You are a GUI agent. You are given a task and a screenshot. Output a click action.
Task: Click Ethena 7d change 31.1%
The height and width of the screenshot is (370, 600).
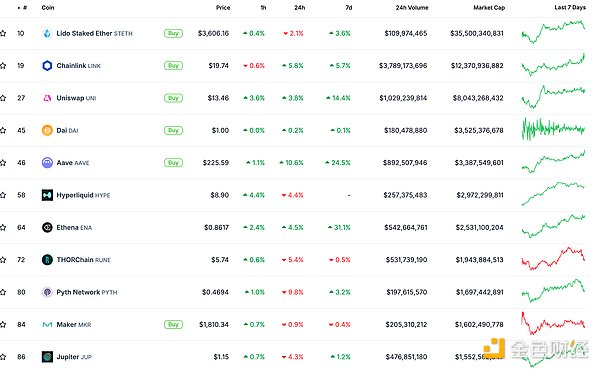point(339,227)
